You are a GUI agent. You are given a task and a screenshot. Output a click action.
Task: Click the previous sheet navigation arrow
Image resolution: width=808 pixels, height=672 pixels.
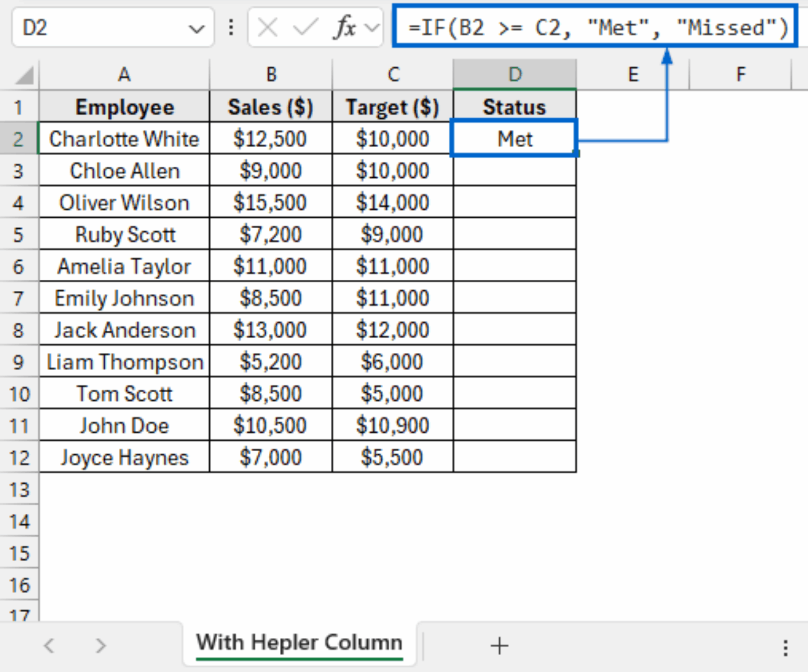click(x=49, y=645)
